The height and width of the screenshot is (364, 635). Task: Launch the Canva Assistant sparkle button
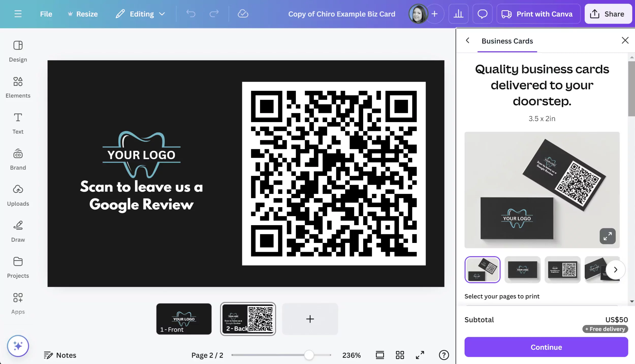tap(18, 346)
